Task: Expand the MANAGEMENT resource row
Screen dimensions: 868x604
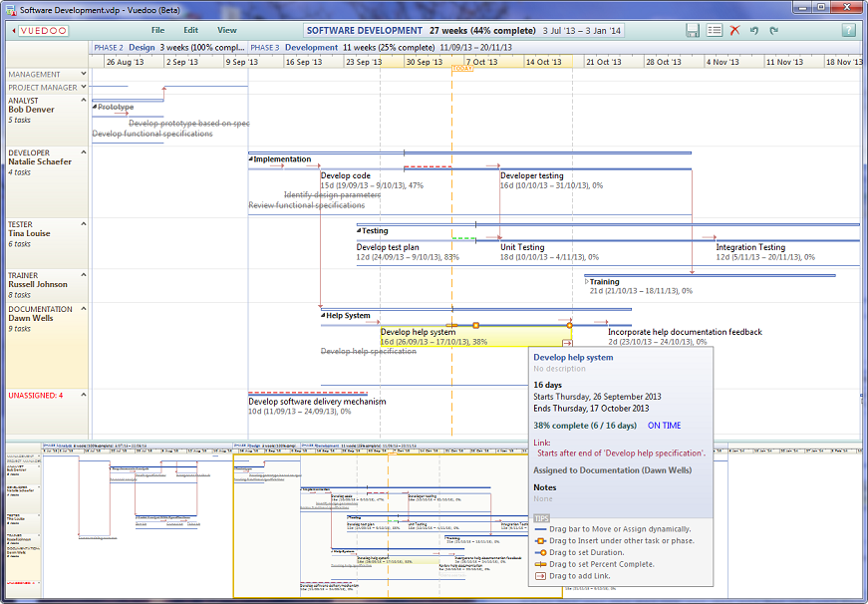Action: (x=84, y=73)
